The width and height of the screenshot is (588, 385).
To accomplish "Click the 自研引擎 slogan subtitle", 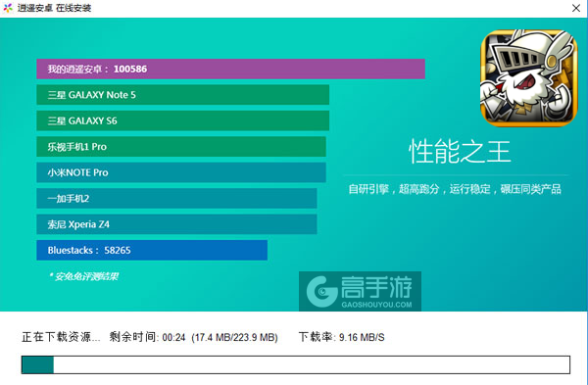I will [x=455, y=189].
